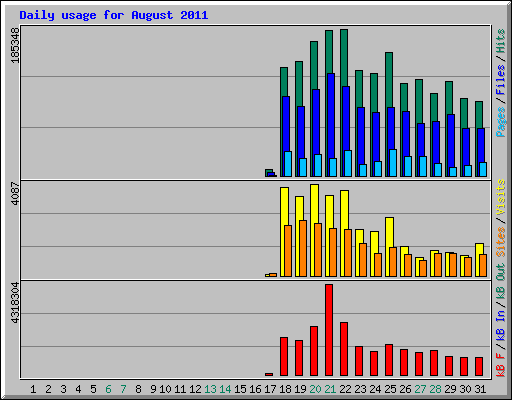
Task: Click the green Hits bar for day 22
Action: (344, 57)
